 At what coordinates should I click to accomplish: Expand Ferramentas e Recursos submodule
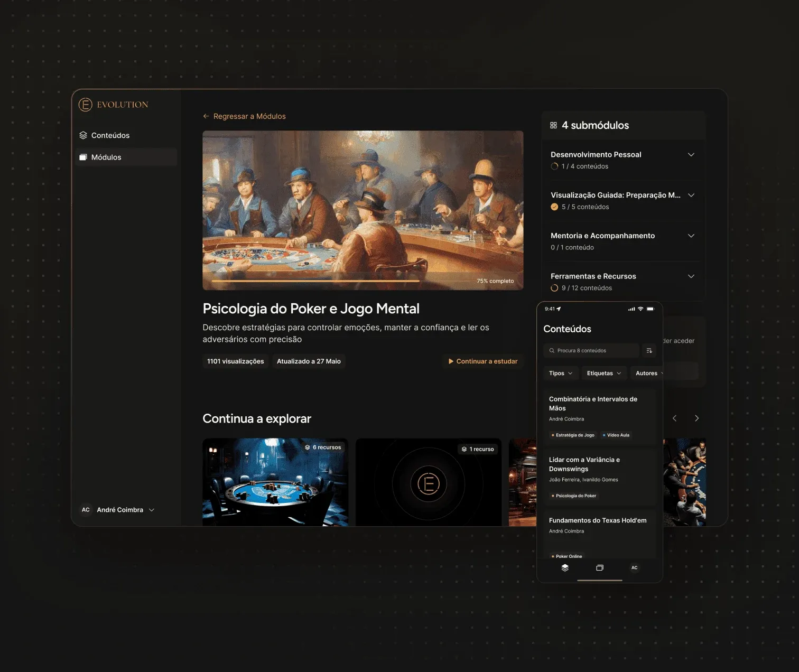[691, 276]
